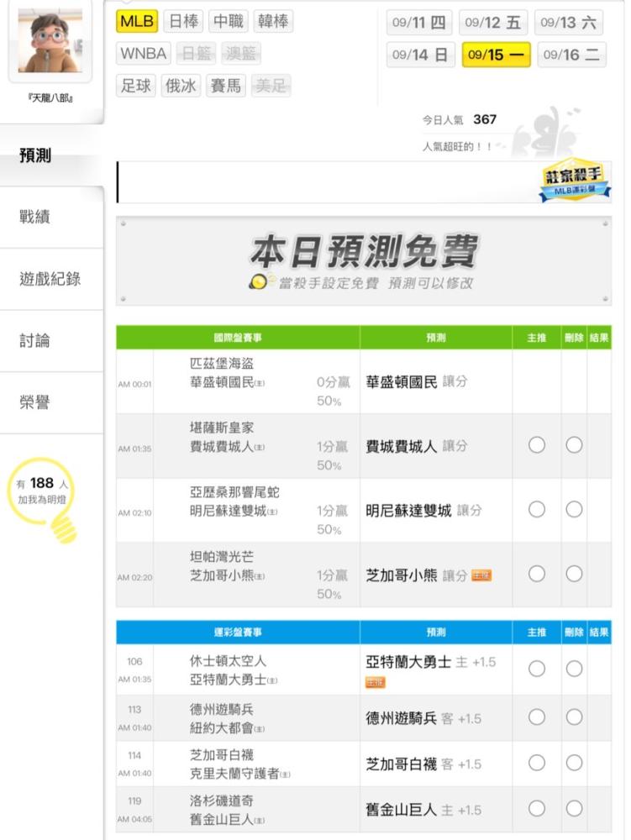Screen dimensions: 631x840
Task: Select 刪除 radio for 費城費城人 row
Action: [574, 445]
